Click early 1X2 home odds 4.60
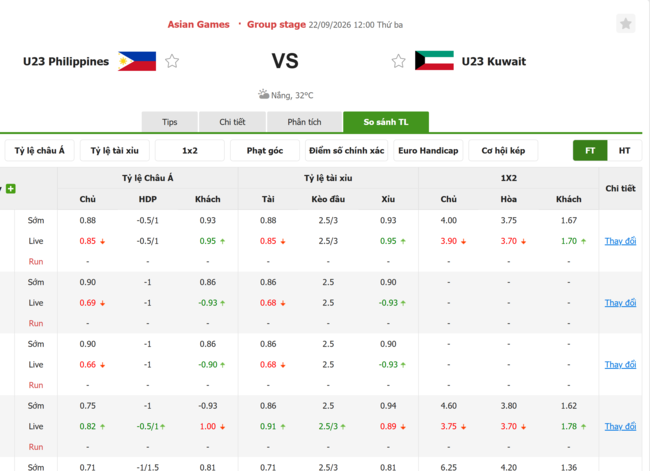The height and width of the screenshot is (471, 650). [449, 405]
